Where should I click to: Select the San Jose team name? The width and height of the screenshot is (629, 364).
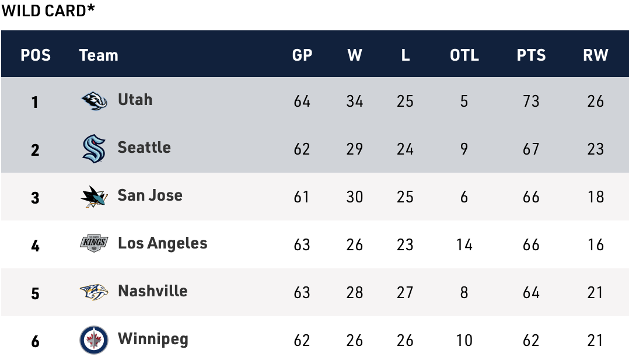[x=150, y=195]
